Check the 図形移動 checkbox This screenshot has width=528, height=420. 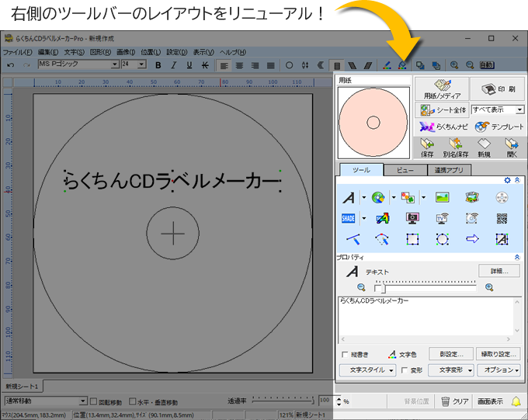pos(95,402)
